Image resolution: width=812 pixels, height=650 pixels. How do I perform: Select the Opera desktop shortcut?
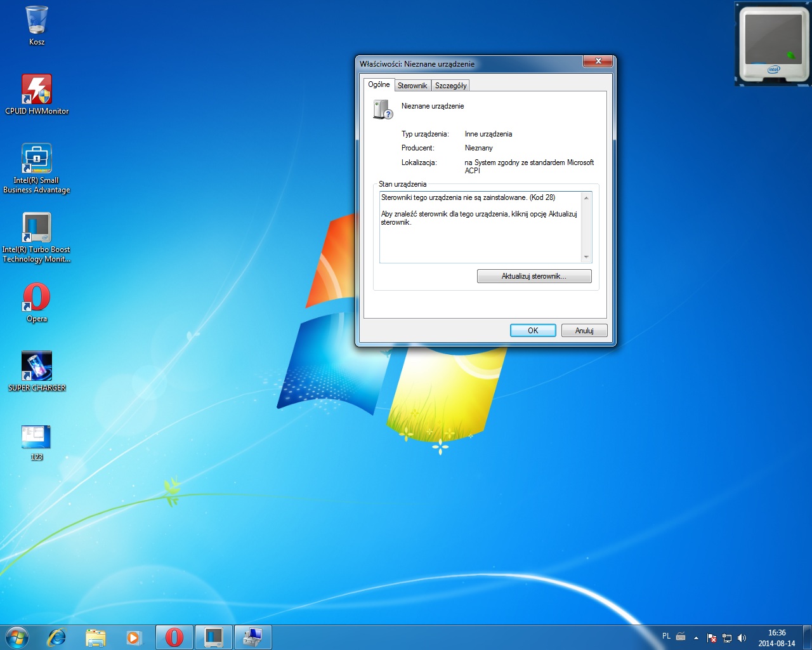(x=37, y=302)
